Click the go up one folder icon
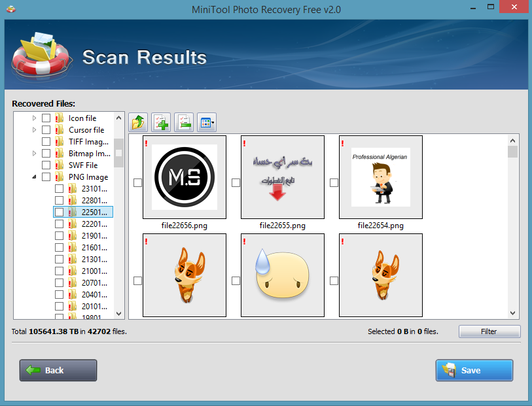The height and width of the screenshot is (406, 532). click(138, 122)
